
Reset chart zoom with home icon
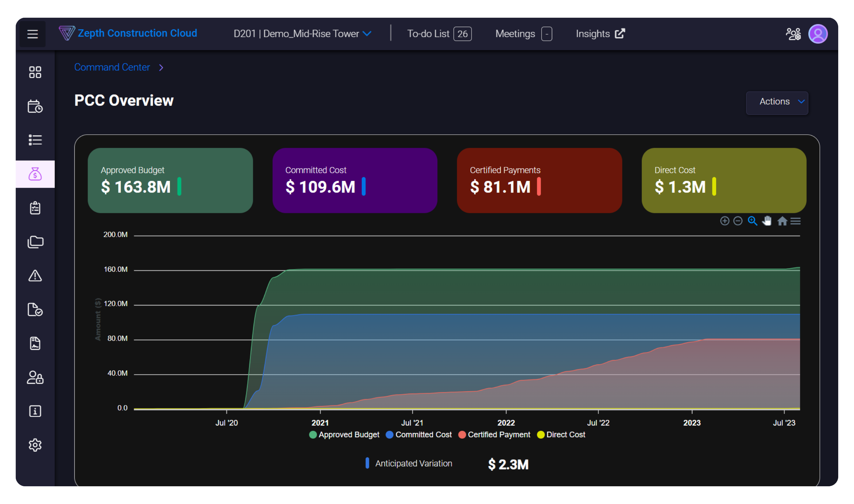[x=782, y=221]
